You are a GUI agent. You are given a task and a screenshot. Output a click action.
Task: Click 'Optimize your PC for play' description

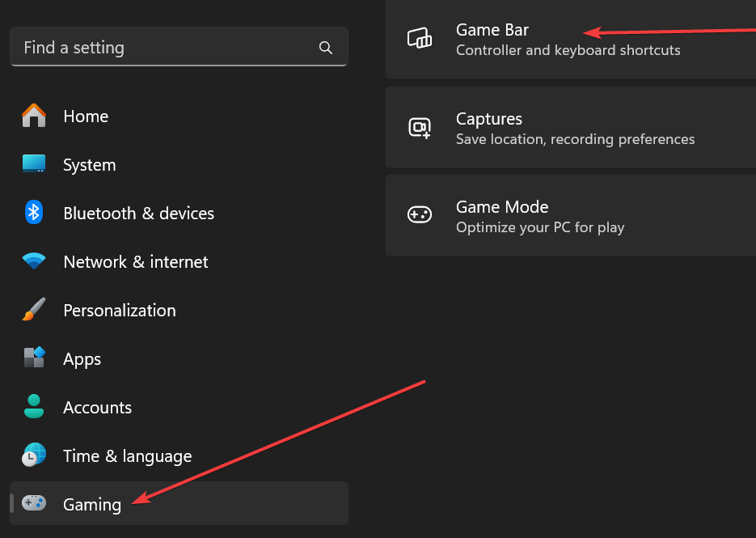(x=540, y=227)
